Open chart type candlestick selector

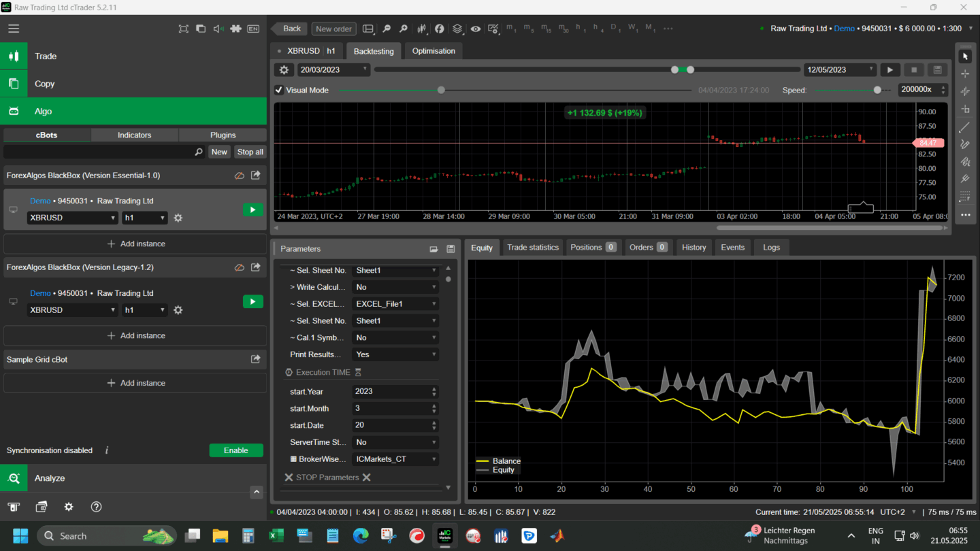(422, 29)
